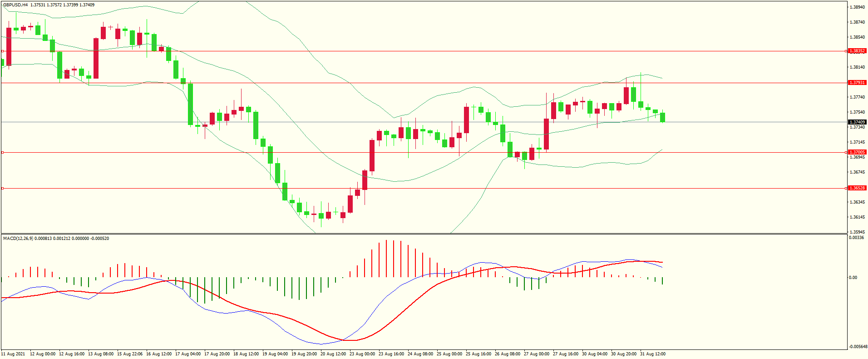
Task: Click the 1.38540 price scale label
Action: (x=857, y=37)
